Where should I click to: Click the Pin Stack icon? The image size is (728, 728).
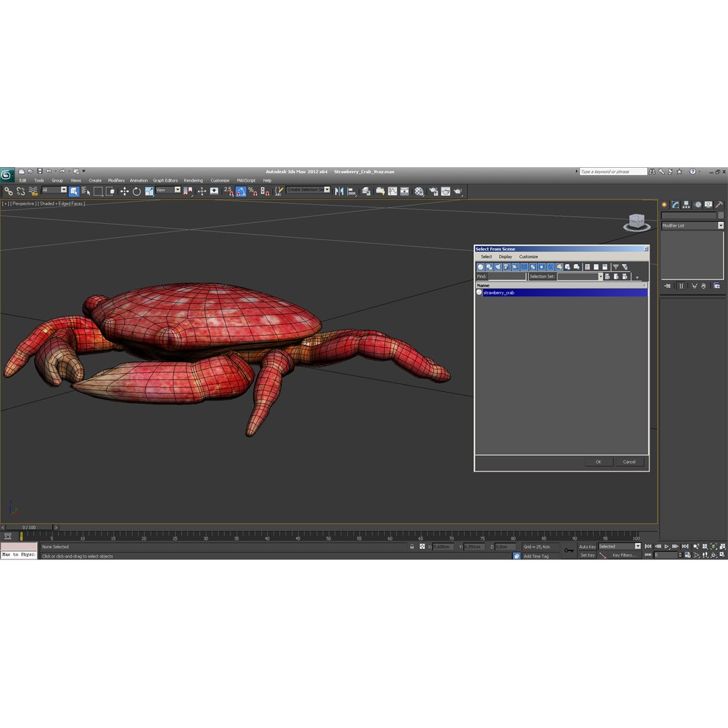(667, 286)
